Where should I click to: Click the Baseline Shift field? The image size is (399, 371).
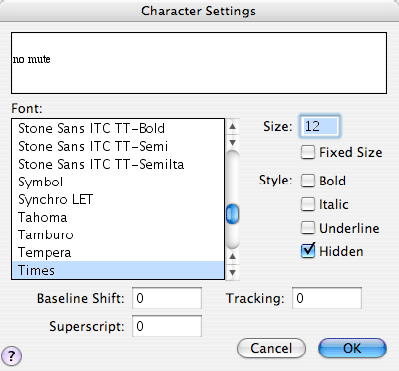(167, 298)
